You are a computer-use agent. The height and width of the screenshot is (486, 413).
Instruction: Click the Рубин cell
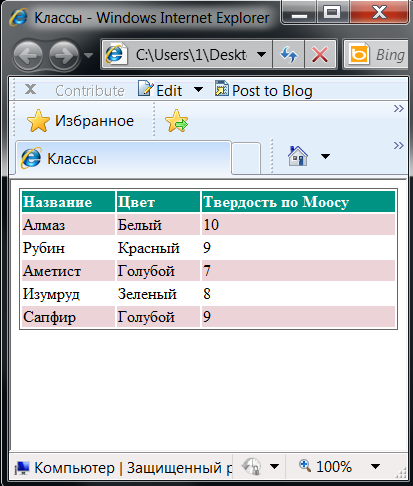[x=68, y=248]
